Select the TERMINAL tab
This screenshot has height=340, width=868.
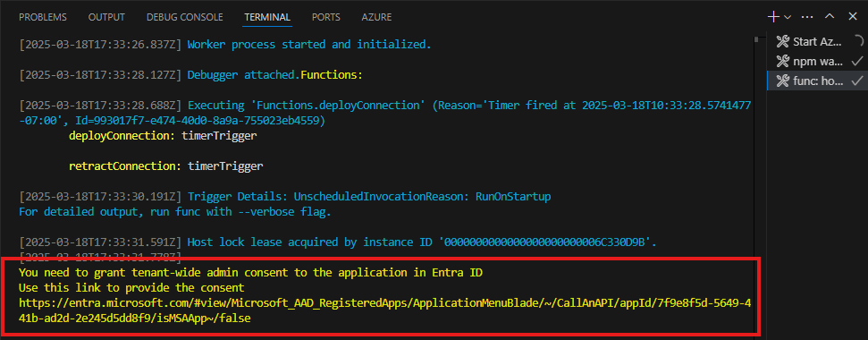coord(267,17)
